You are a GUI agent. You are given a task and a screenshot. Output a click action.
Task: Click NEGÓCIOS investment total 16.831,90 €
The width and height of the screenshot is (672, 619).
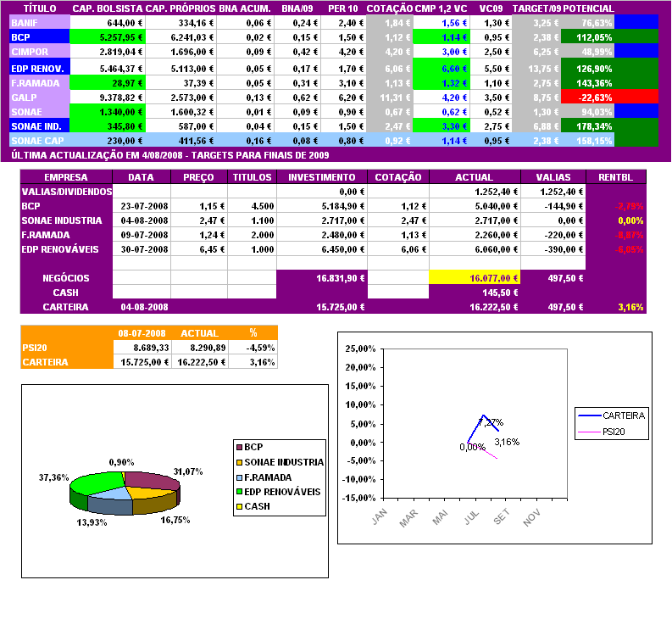[x=322, y=278]
